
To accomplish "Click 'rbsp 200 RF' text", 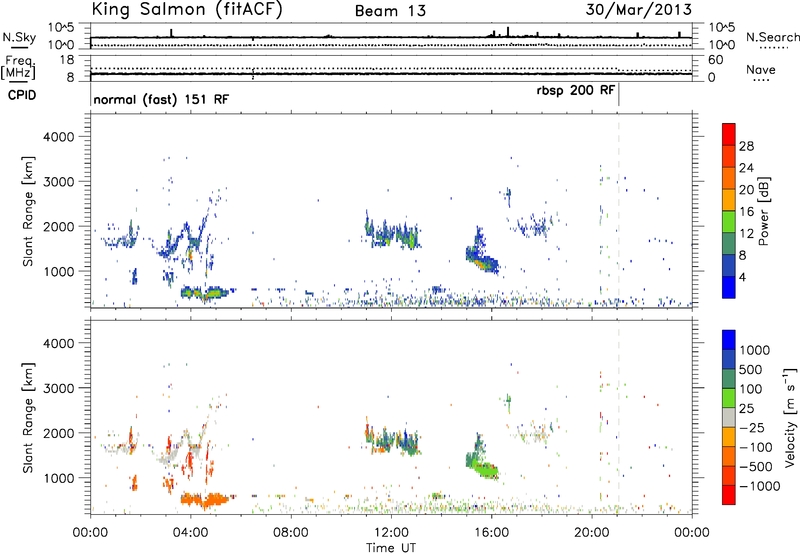I will [x=576, y=90].
